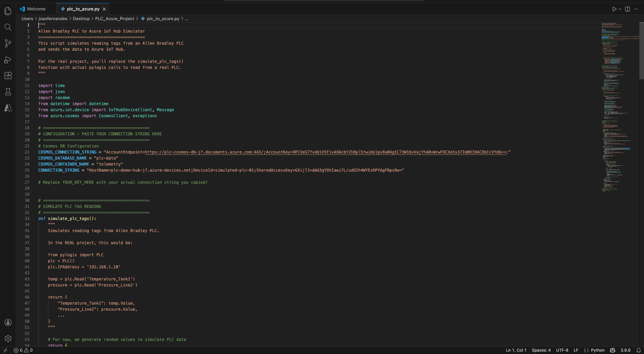The image size is (644, 354).
Task: Run the Python file with play button
Action: click(x=614, y=9)
